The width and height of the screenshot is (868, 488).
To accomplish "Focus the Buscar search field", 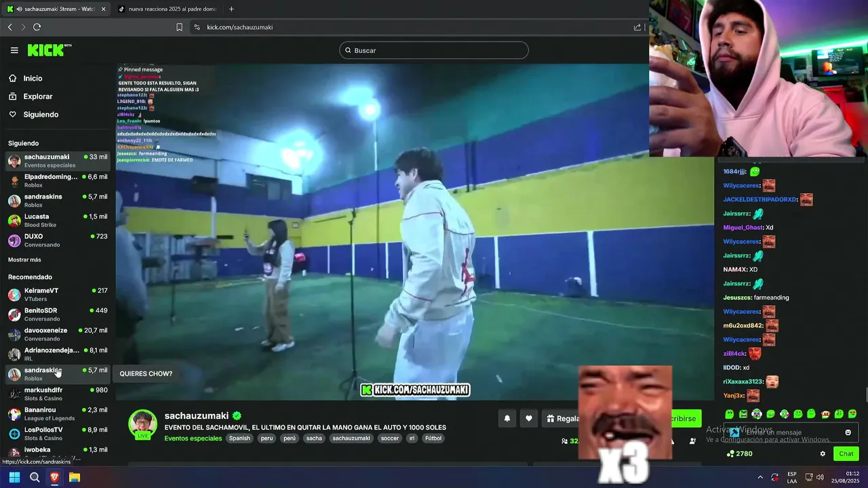I will coord(434,50).
